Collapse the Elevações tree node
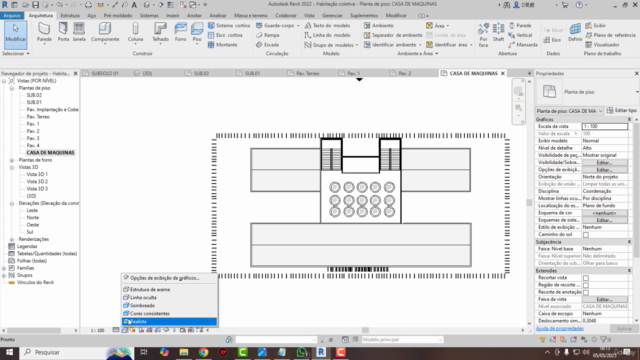 pos(12,203)
